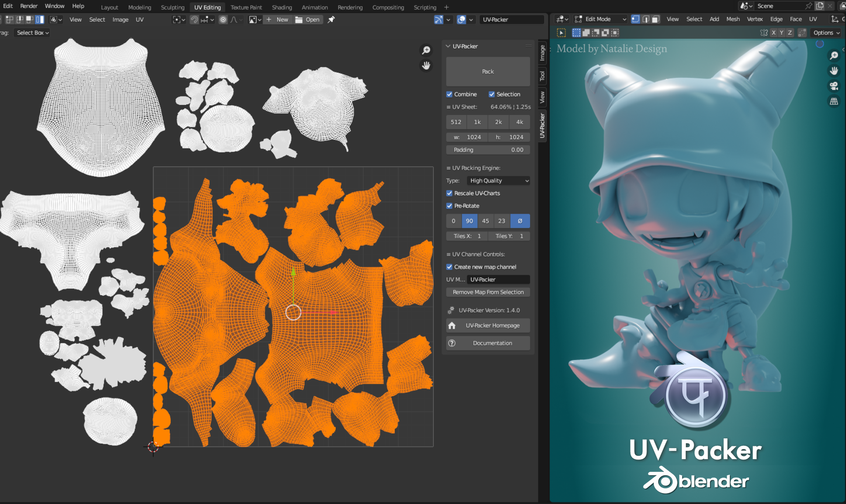
Task: Open scene browse dropdown
Action: tap(746, 6)
